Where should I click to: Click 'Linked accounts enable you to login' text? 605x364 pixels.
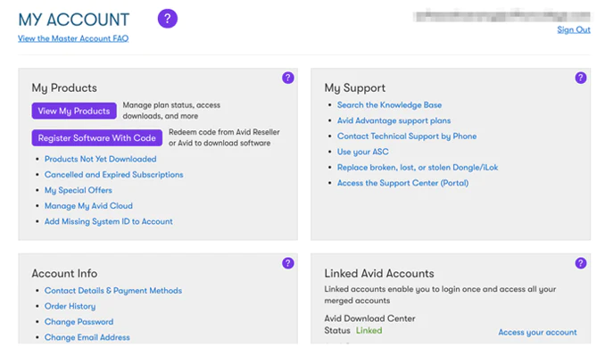pos(440,295)
